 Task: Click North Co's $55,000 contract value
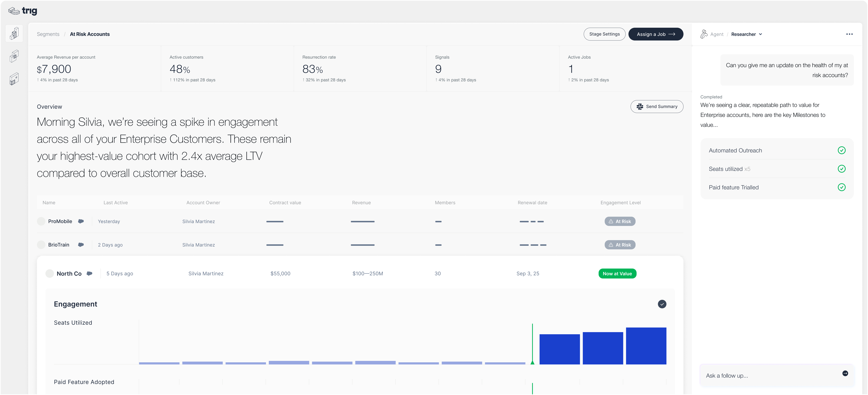coord(280,274)
